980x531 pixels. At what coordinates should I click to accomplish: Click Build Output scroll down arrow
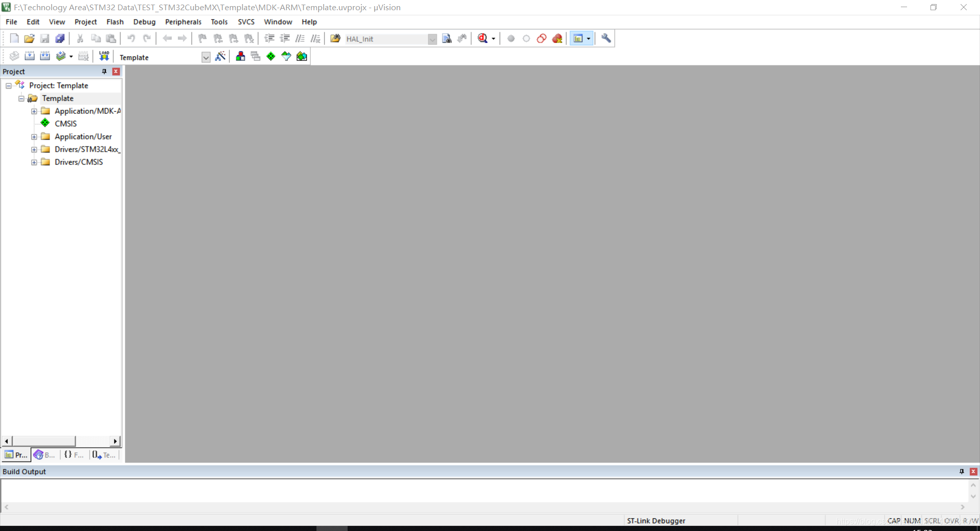click(973, 496)
